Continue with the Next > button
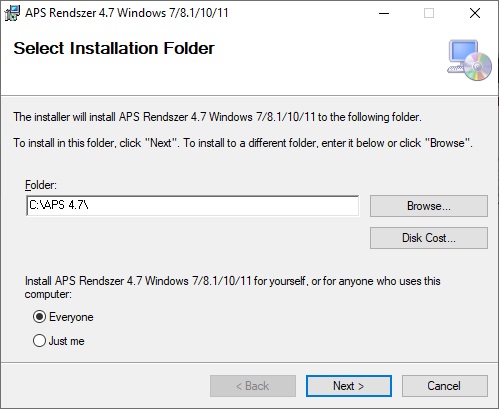This screenshot has height=409, width=499. click(349, 386)
